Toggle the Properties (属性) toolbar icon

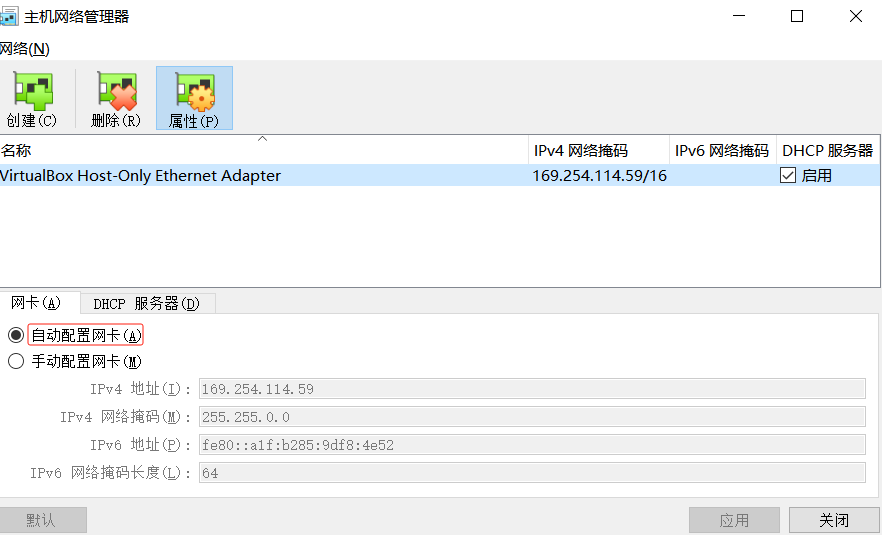(x=194, y=98)
